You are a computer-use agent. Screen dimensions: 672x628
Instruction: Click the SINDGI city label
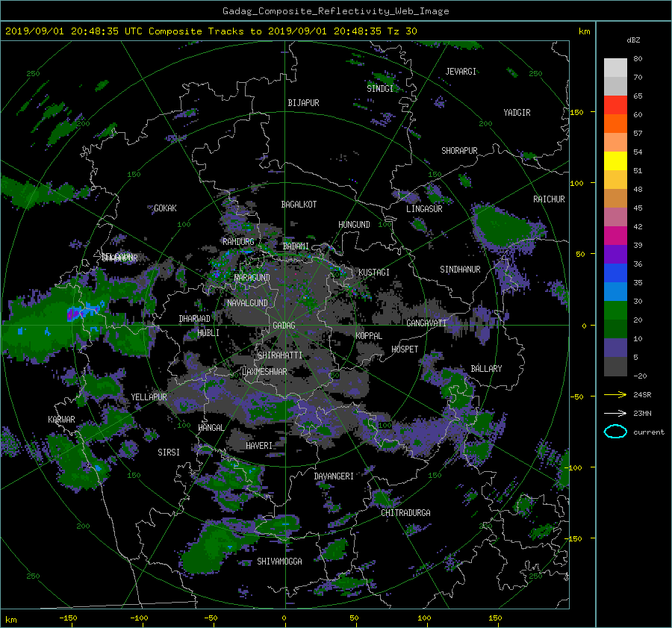[380, 89]
